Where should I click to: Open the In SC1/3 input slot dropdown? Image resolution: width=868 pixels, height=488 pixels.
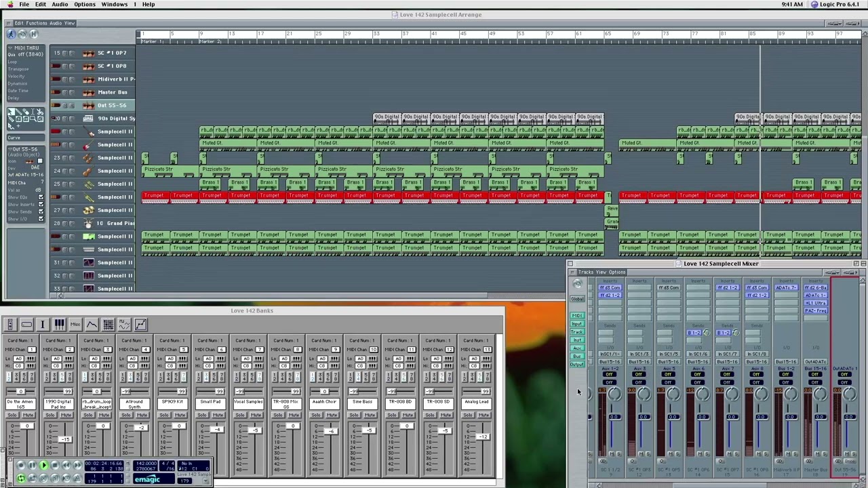click(x=639, y=354)
